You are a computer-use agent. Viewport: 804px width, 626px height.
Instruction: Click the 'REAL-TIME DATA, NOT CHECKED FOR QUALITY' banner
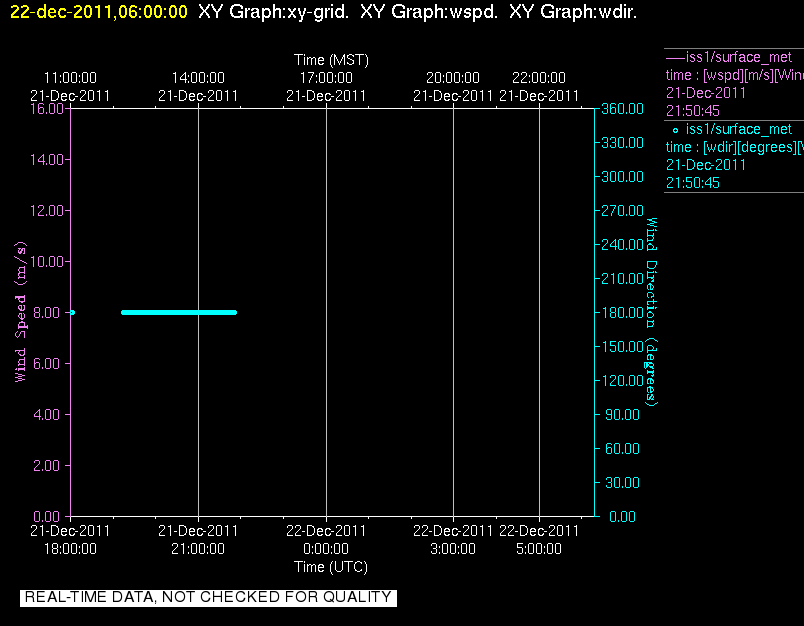coord(208,598)
